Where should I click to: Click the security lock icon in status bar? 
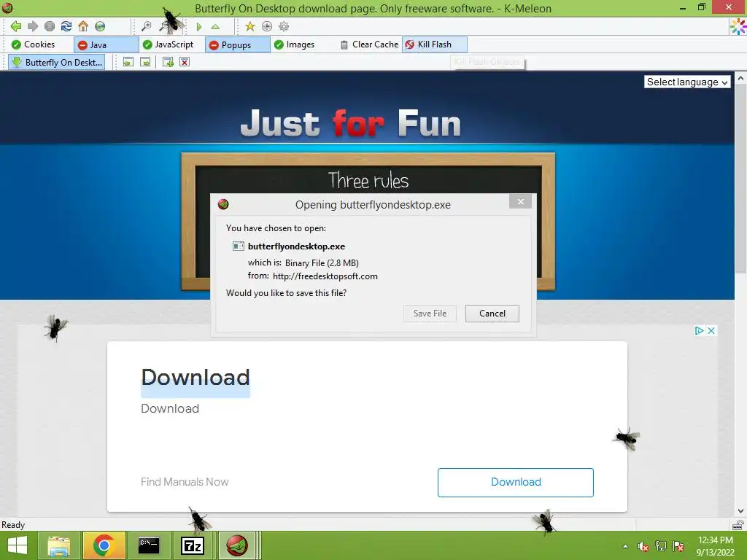(x=738, y=525)
